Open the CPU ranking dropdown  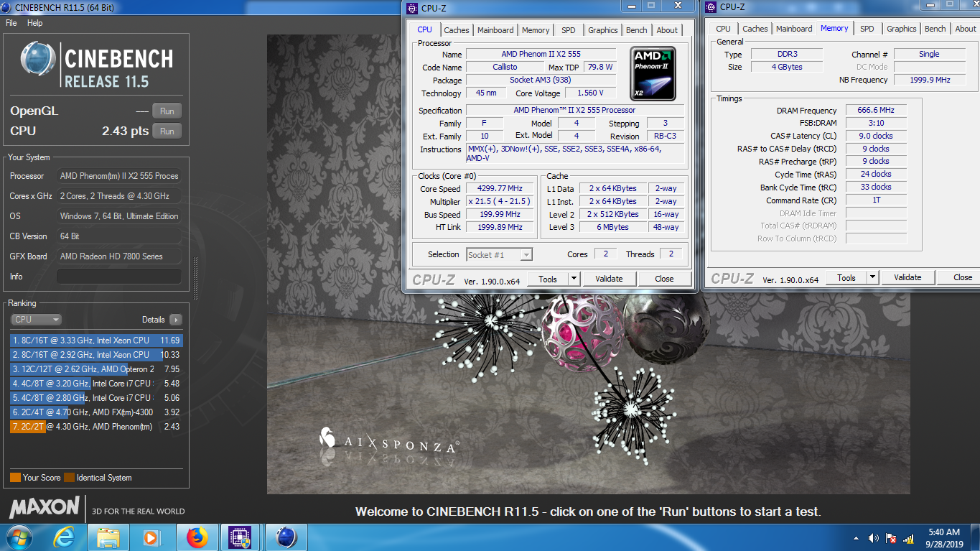37,320
